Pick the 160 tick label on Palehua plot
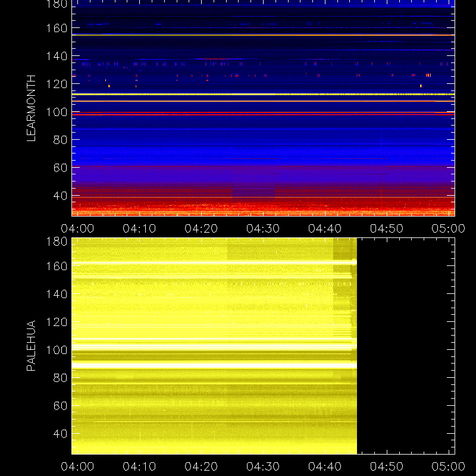 click(x=57, y=266)
